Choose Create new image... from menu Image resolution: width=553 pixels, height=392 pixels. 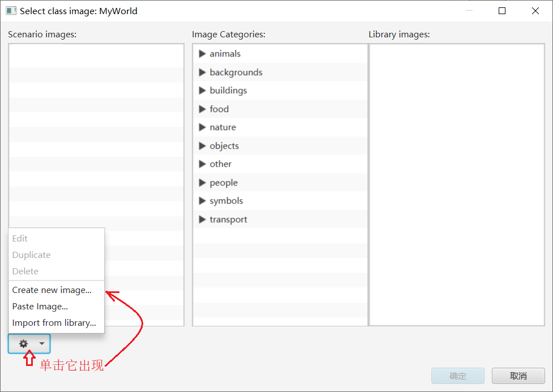click(52, 290)
